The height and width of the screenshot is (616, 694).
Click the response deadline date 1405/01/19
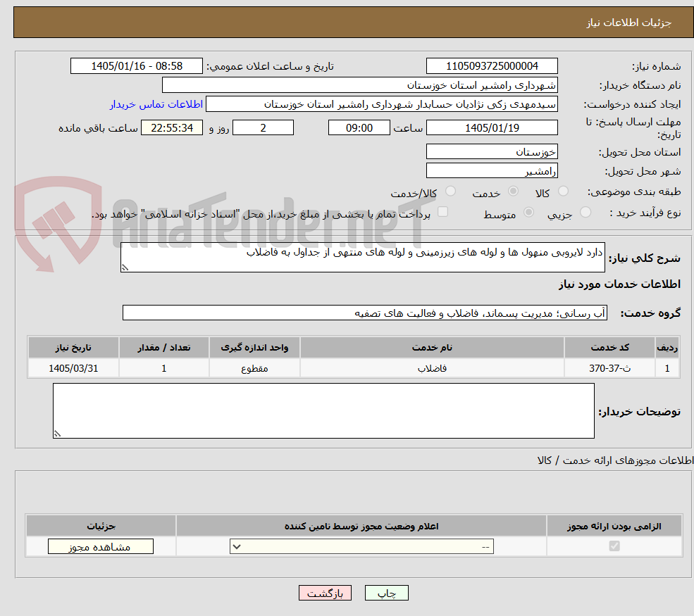click(492, 128)
